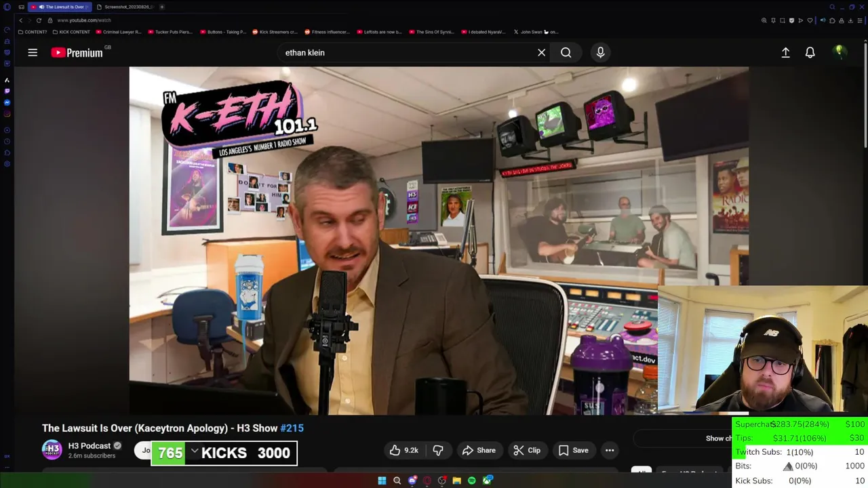Submit search with magnifier icon

click(x=566, y=52)
